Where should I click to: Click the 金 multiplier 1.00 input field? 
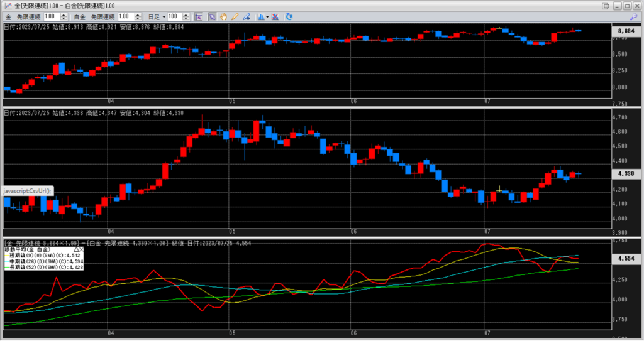coord(52,16)
